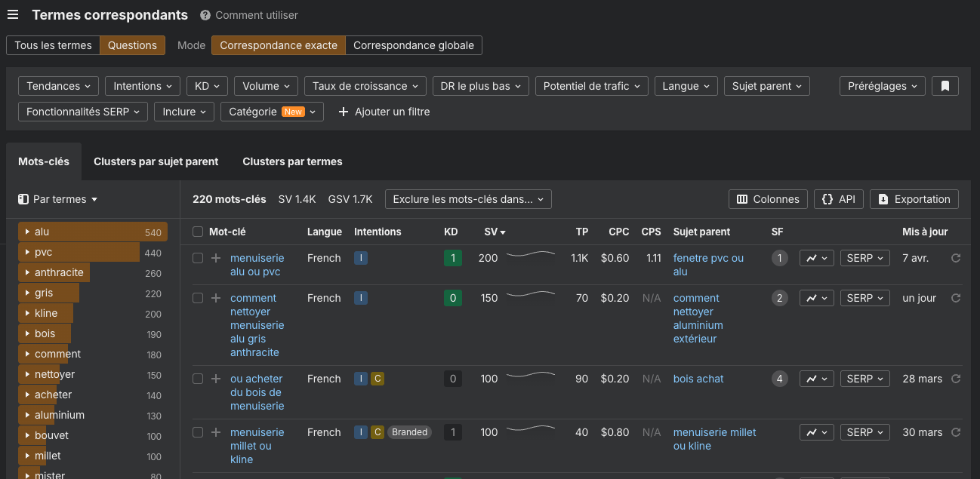This screenshot has height=479, width=980.
Task: Open the 'Par termes' view selector
Action: tap(57, 199)
